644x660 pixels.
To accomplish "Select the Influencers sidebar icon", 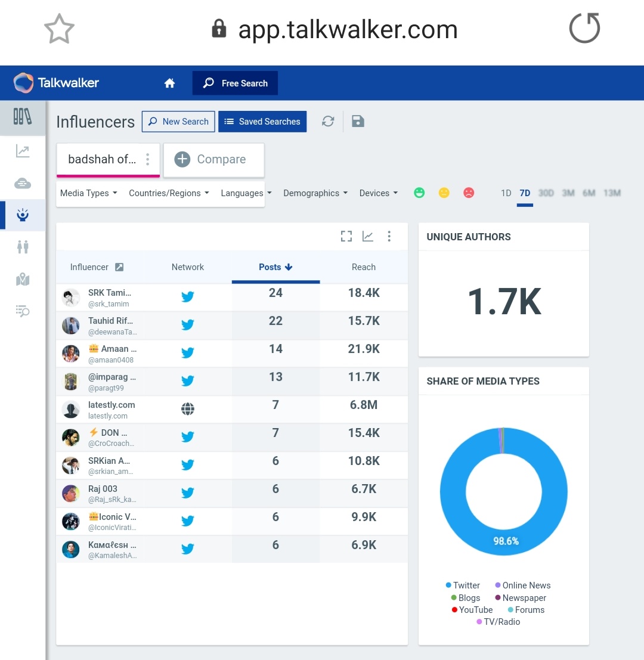I will coord(23,215).
